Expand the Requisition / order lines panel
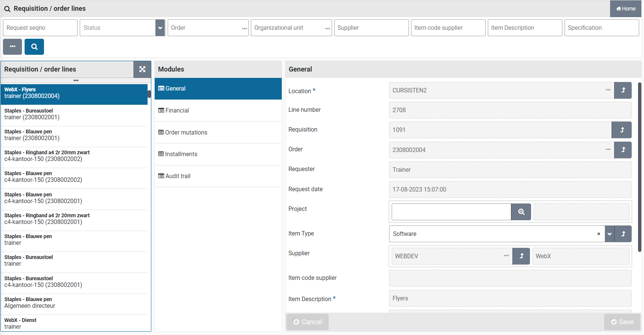 coord(142,69)
